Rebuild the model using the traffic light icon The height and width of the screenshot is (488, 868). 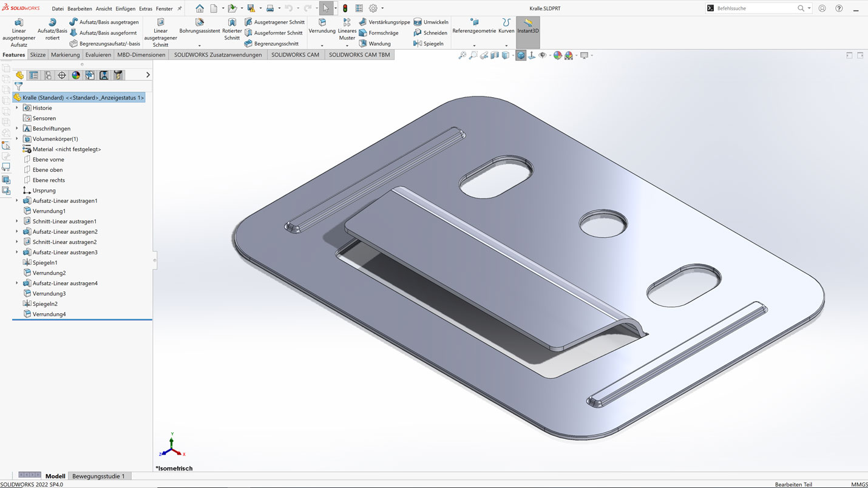click(x=345, y=8)
